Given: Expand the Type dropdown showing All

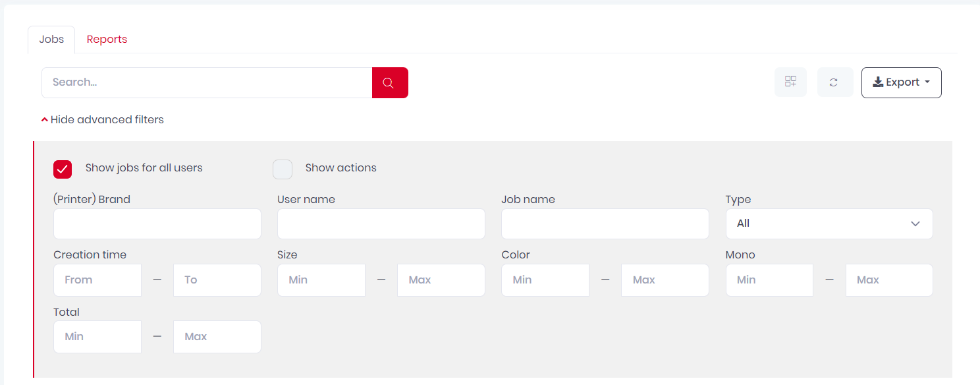Looking at the screenshot, I should 829,223.
